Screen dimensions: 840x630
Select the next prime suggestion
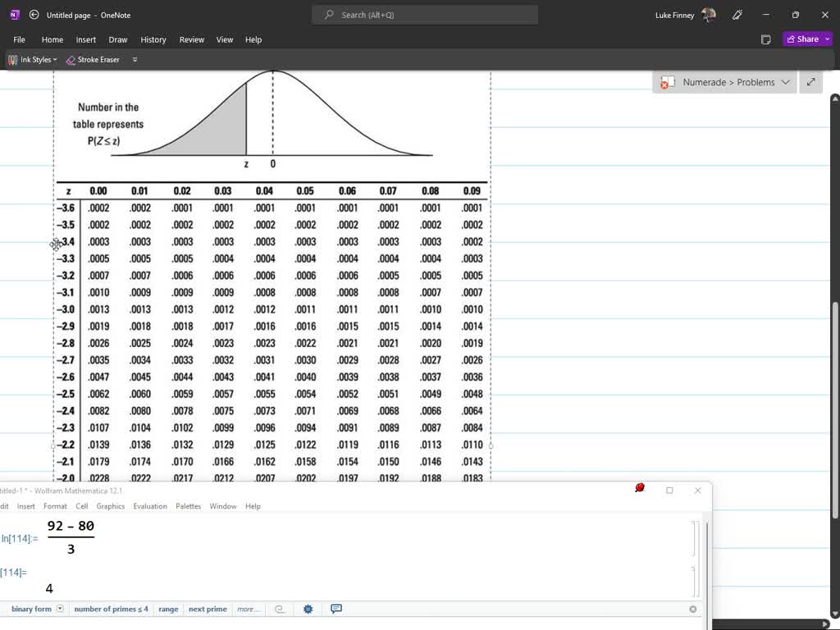(208, 609)
